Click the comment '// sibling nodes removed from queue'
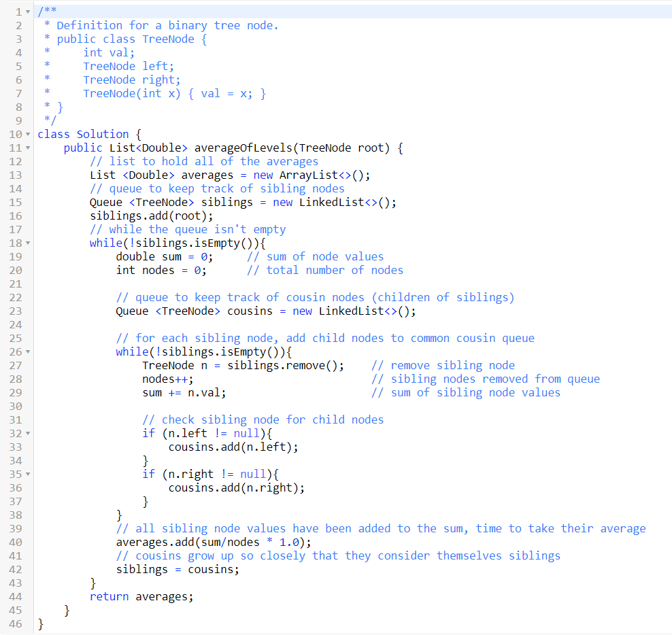This screenshot has width=672, height=635. 486,379
